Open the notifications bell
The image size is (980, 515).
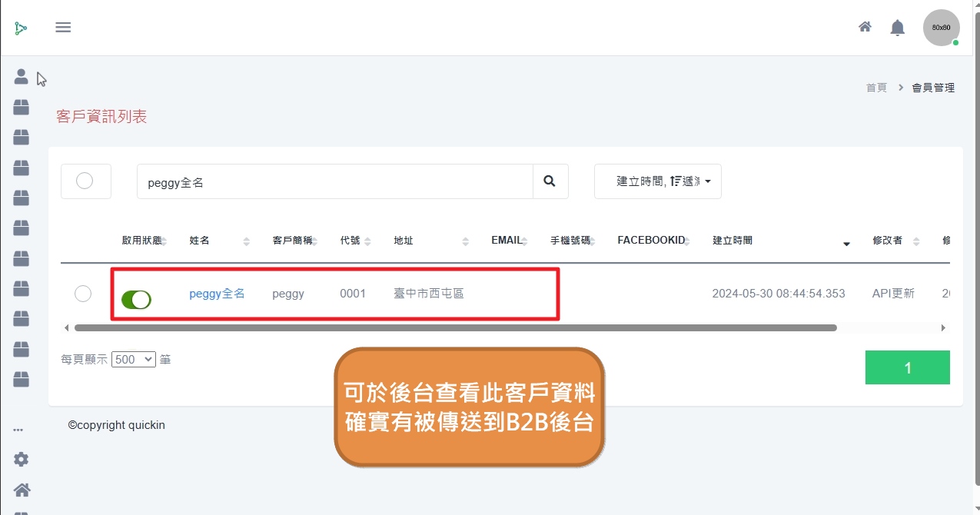(x=897, y=28)
